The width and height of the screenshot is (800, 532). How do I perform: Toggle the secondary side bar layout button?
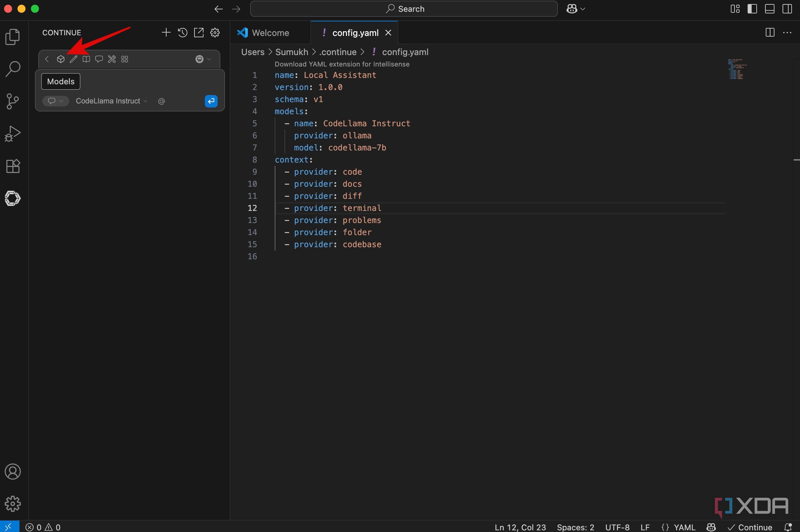click(x=787, y=9)
